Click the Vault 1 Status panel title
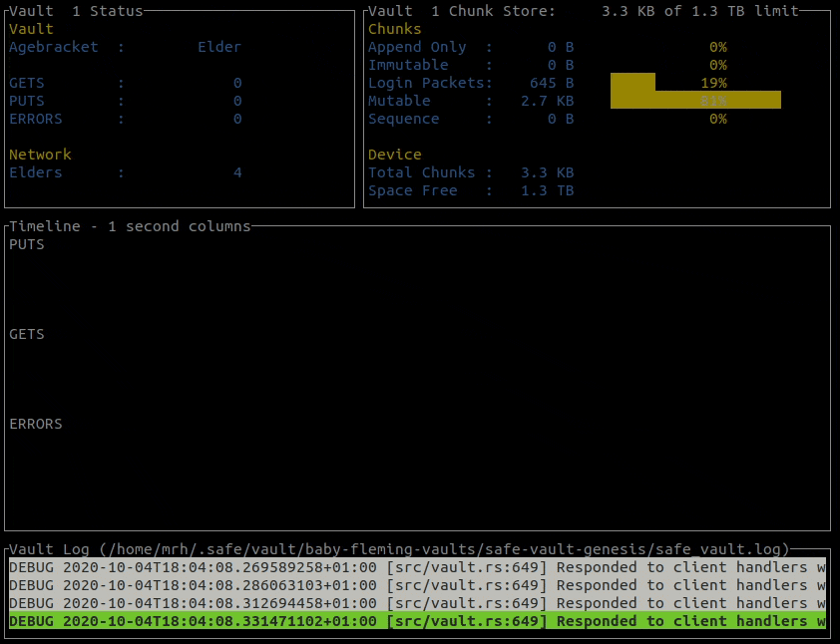840x644 pixels. point(76,11)
